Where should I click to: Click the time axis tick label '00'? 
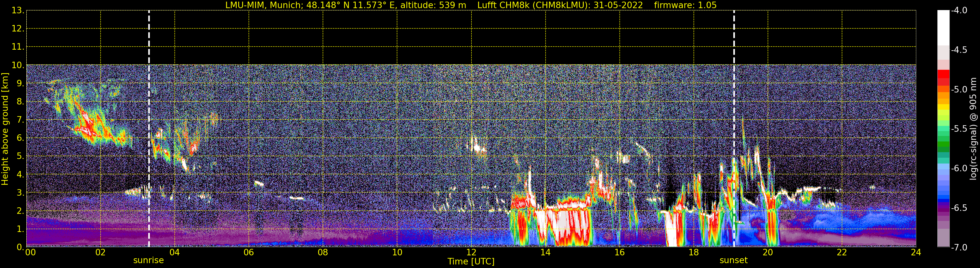pos(31,252)
